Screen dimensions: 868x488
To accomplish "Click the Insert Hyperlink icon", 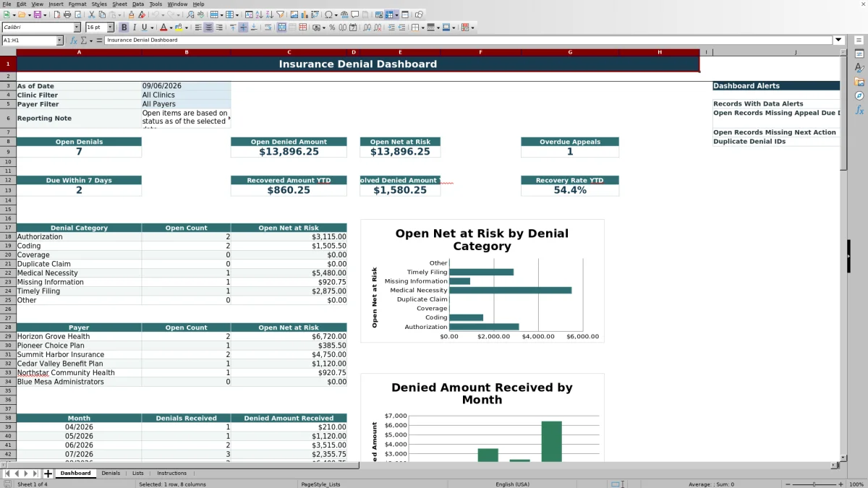I will click(344, 14).
